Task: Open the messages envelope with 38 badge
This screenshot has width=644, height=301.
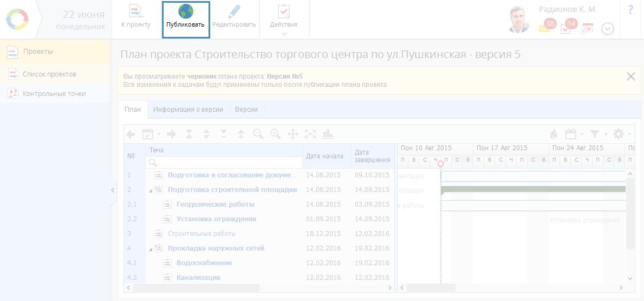Action: pos(545,28)
